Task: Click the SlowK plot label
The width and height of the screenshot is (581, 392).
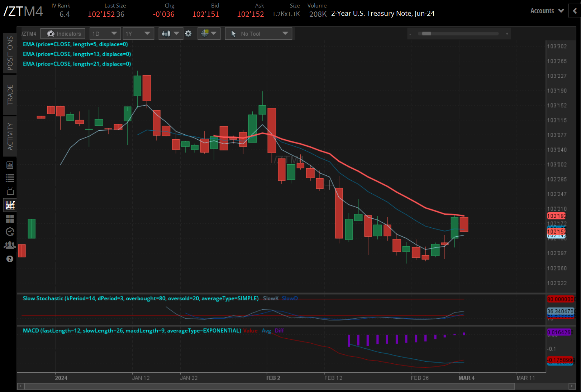Action: tap(271, 299)
